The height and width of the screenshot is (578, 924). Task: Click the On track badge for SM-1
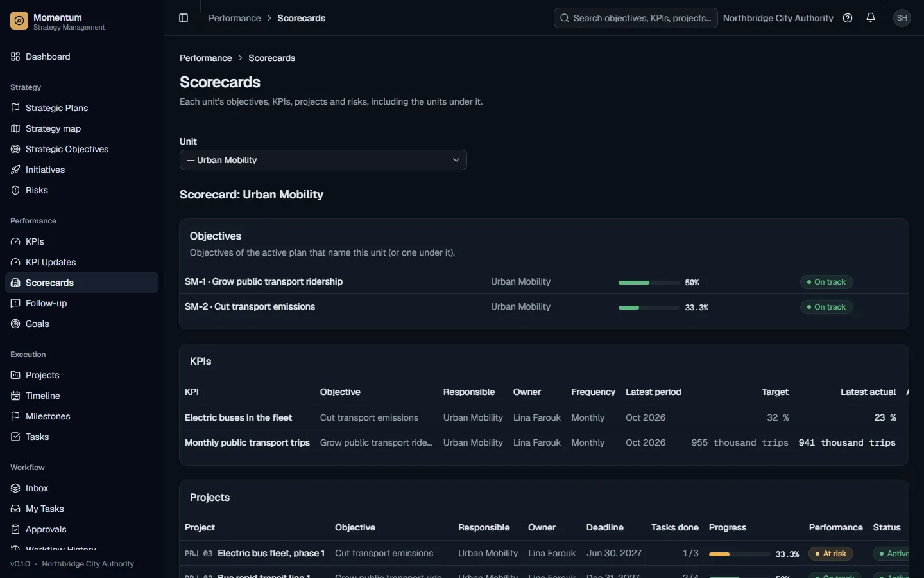tap(826, 282)
